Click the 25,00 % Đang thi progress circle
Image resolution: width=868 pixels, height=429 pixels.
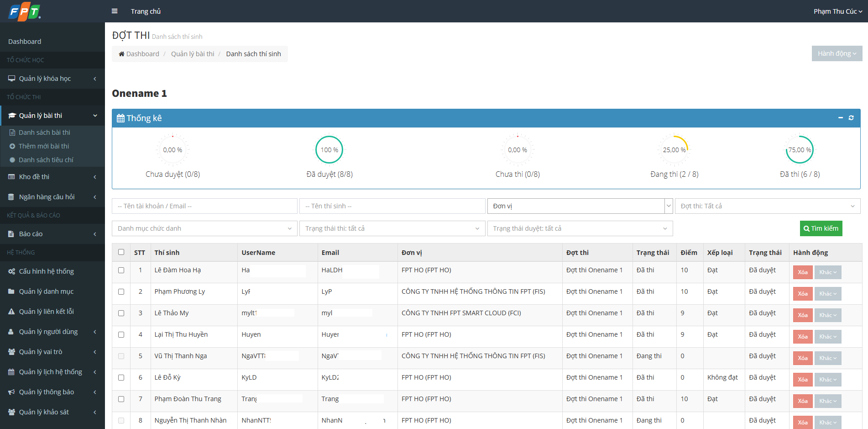(x=674, y=150)
